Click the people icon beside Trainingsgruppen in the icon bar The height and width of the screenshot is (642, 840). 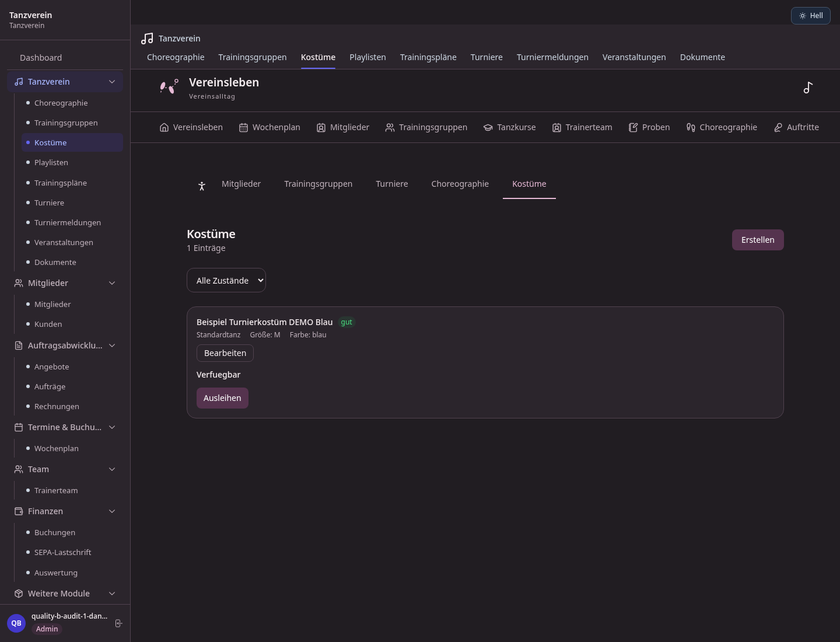(390, 127)
